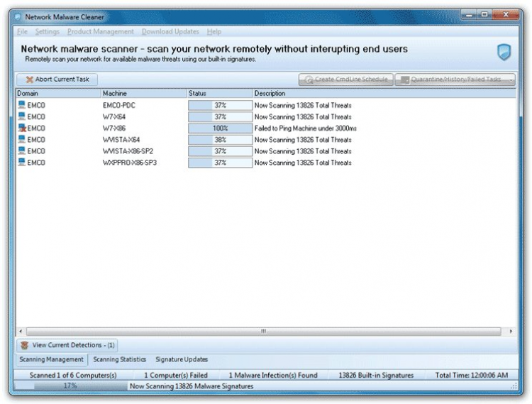Select the WVISTA-X86-SP2 machine row
532x404 pixels.
point(266,151)
